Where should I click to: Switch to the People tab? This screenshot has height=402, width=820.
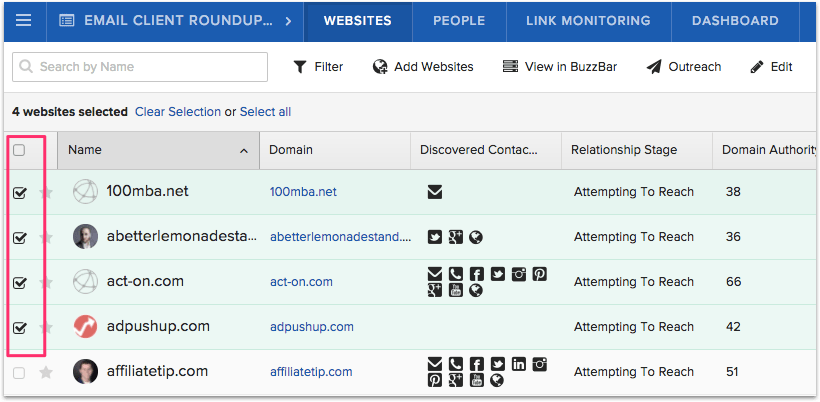[x=459, y=21]
